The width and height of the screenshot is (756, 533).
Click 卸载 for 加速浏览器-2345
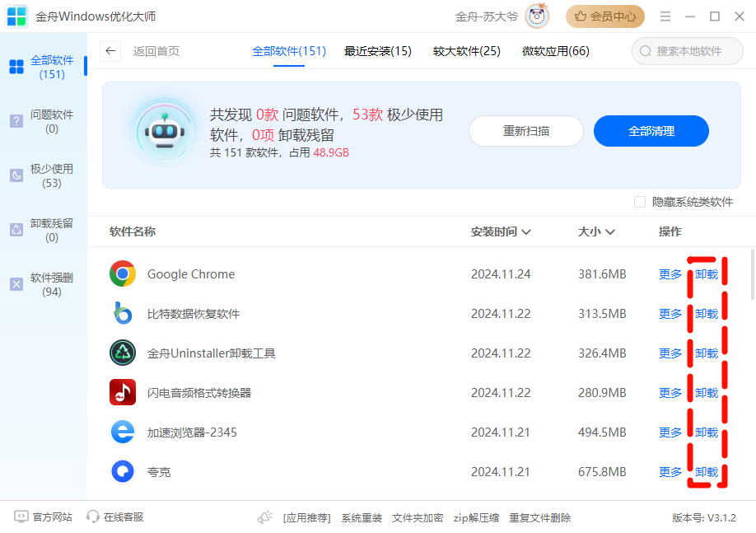pyautogui.click(x=707, y=432)
